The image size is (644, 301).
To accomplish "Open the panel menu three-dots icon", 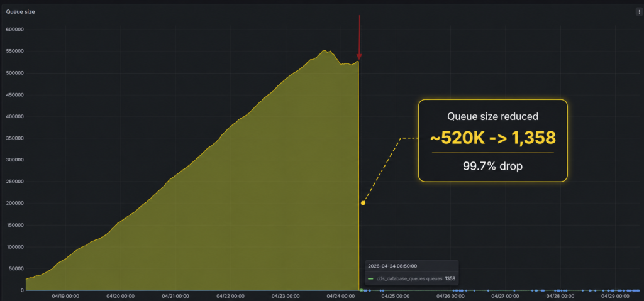I will (x=639, y=12).
